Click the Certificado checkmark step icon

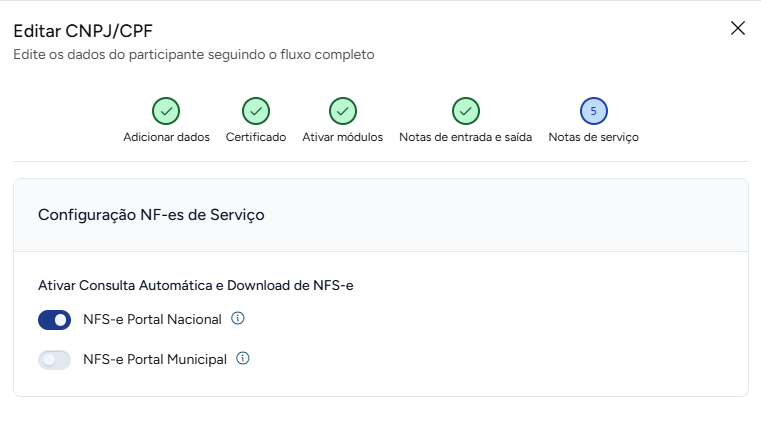(x=256, y=111)
